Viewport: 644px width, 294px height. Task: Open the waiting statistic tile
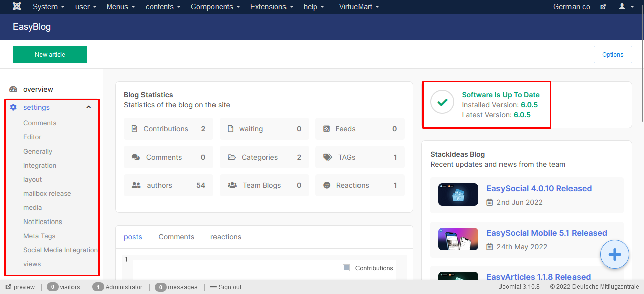[x=264, y=129]
